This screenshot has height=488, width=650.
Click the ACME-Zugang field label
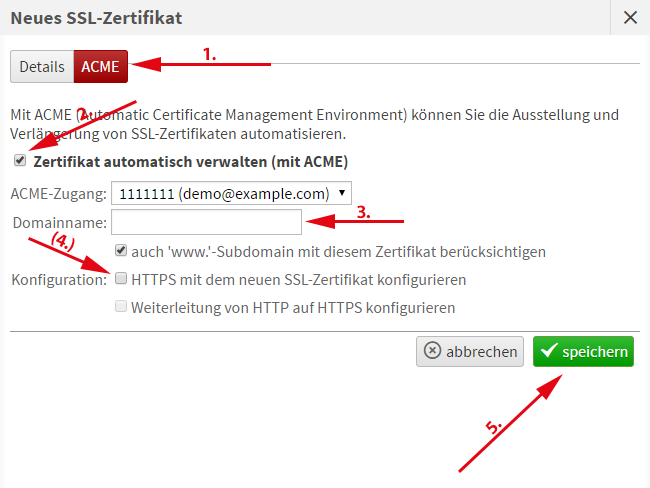point(57,193)
